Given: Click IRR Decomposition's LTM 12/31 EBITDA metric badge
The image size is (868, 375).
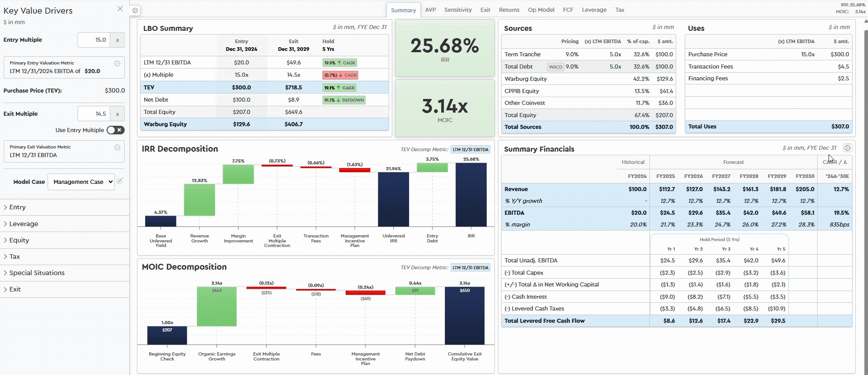Looking at the screenshot, I should pyautogui.click(x=470, y=149).
